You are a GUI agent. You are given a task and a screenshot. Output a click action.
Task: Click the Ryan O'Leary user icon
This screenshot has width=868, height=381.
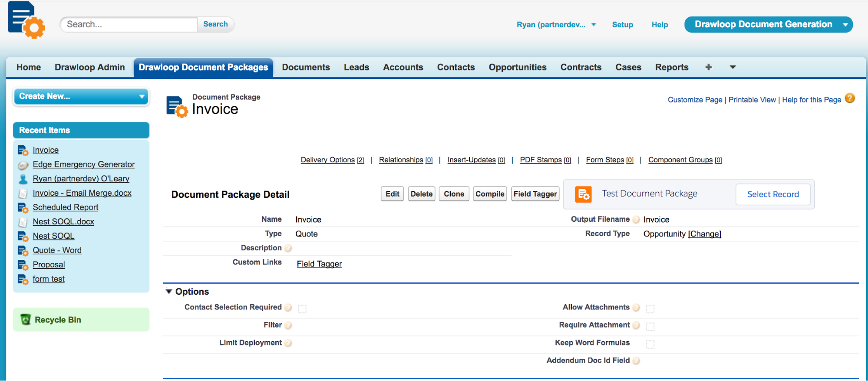click(23, 179)
